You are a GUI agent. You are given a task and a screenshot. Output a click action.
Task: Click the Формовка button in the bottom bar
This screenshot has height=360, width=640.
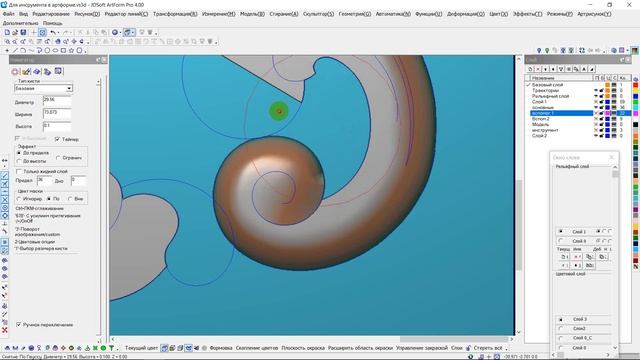point(221,348)
